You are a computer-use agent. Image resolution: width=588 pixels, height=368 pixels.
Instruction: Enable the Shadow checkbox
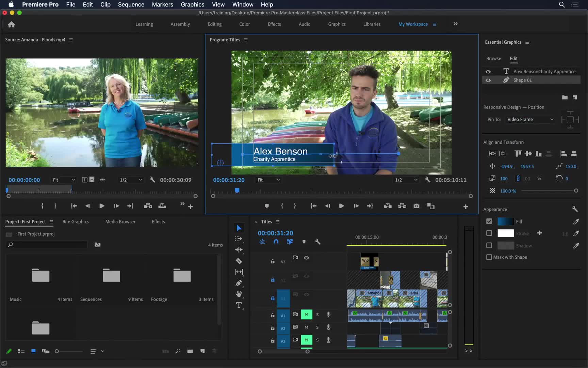pyautogui.click(x=489, y=245)
